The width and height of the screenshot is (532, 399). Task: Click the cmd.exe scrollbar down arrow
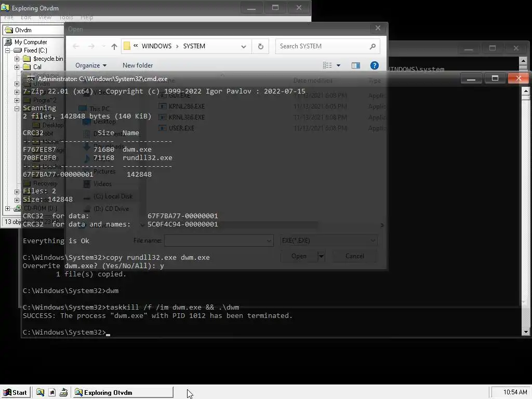(526, 332)
